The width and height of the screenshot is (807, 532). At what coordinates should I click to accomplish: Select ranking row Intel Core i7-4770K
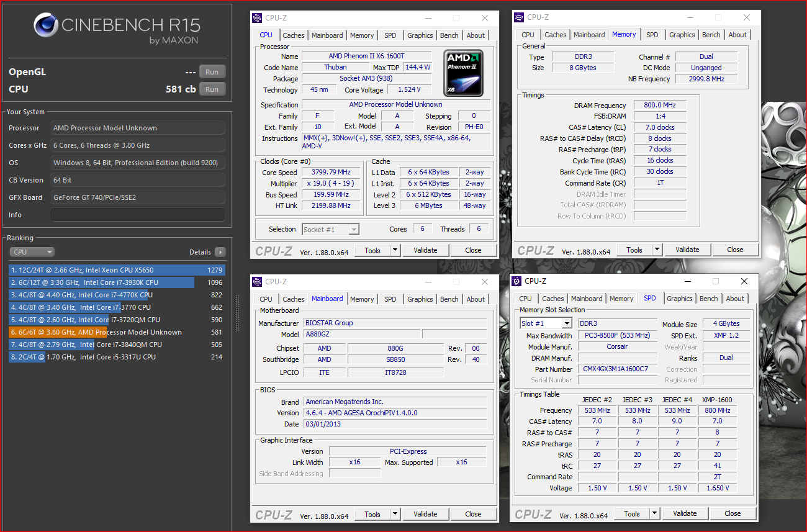pyautogui.click(x=117, y=295)
